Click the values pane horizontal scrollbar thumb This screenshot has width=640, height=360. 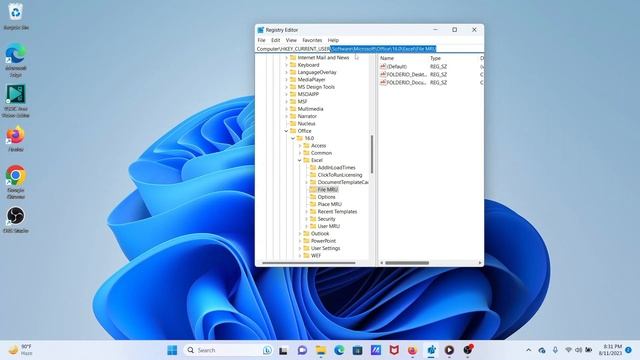pos(407,263)
